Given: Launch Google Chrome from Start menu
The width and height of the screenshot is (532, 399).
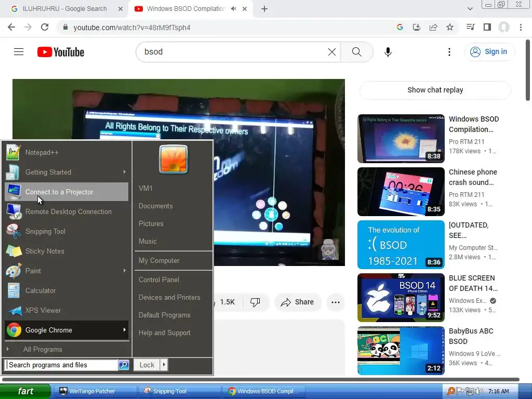Looking at the screenshot, I should (66, 330).
